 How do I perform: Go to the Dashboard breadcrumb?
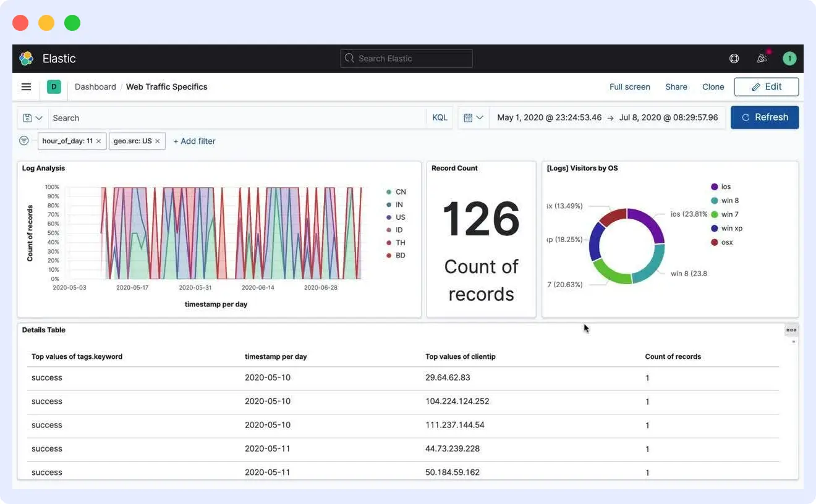click(x=95, y=86)
